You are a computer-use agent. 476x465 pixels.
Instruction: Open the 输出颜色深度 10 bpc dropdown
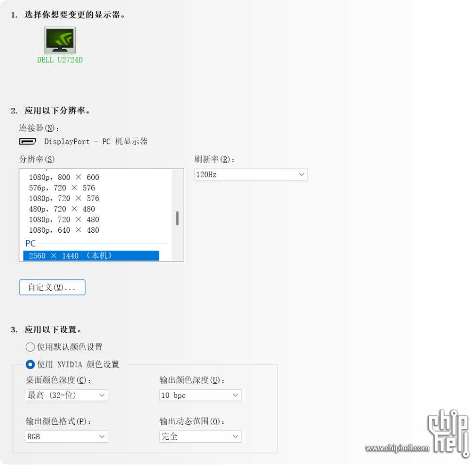(200, 396)
